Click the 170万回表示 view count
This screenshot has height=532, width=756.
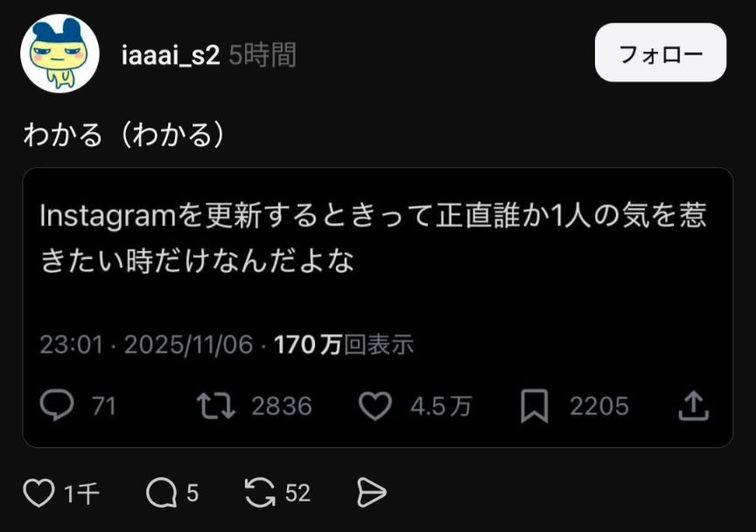tap(344, 345)
